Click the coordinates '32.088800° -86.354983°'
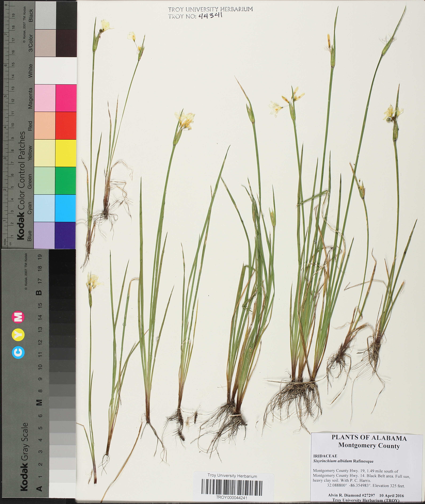This screenshot has height=504, width=425. click(x=349, y=486)
